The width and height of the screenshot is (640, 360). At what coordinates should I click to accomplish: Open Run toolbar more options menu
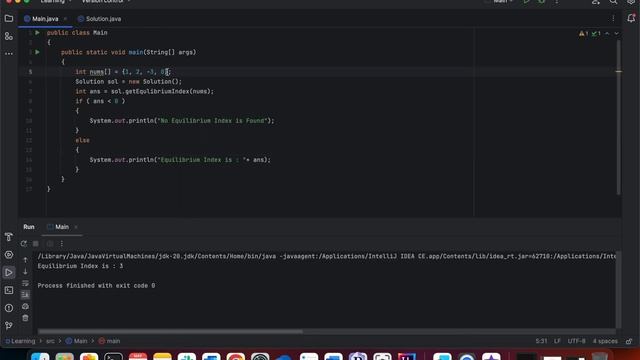tap(62, 244)
